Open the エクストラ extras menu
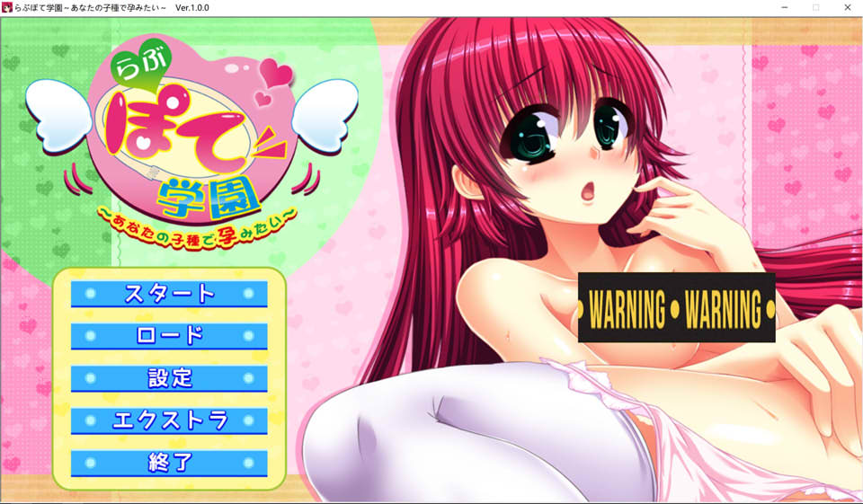 coord(169,421)
